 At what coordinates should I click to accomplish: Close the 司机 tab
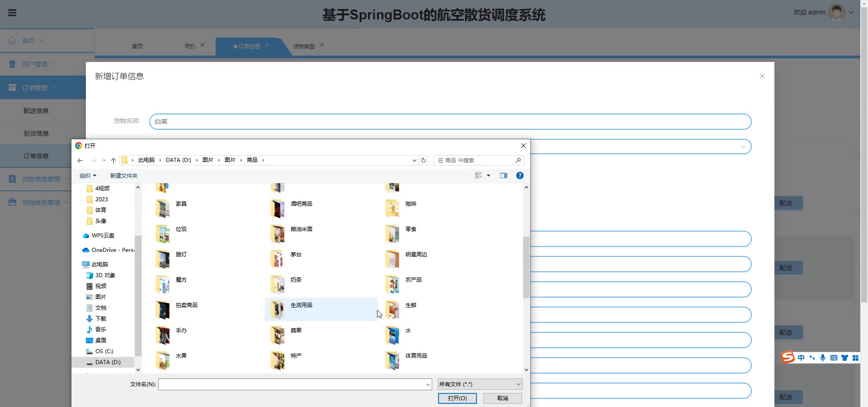pos(203,45)
